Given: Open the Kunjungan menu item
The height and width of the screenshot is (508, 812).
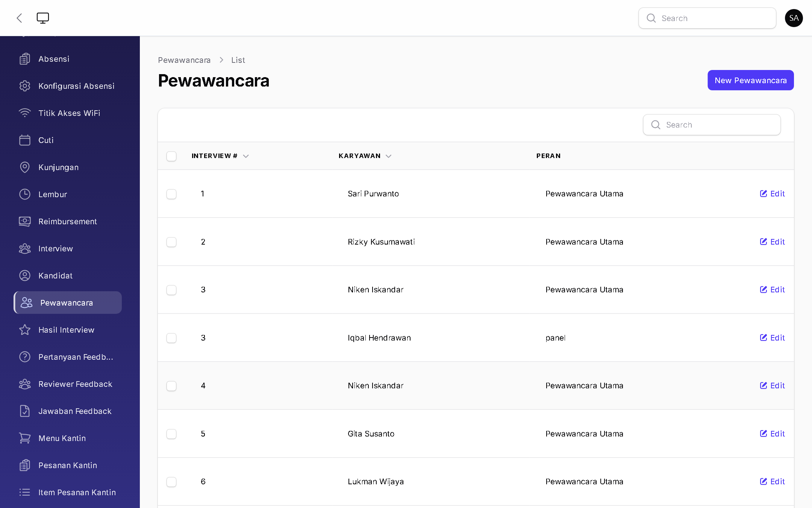Looking at the screenshot, I should click(68, 167).
